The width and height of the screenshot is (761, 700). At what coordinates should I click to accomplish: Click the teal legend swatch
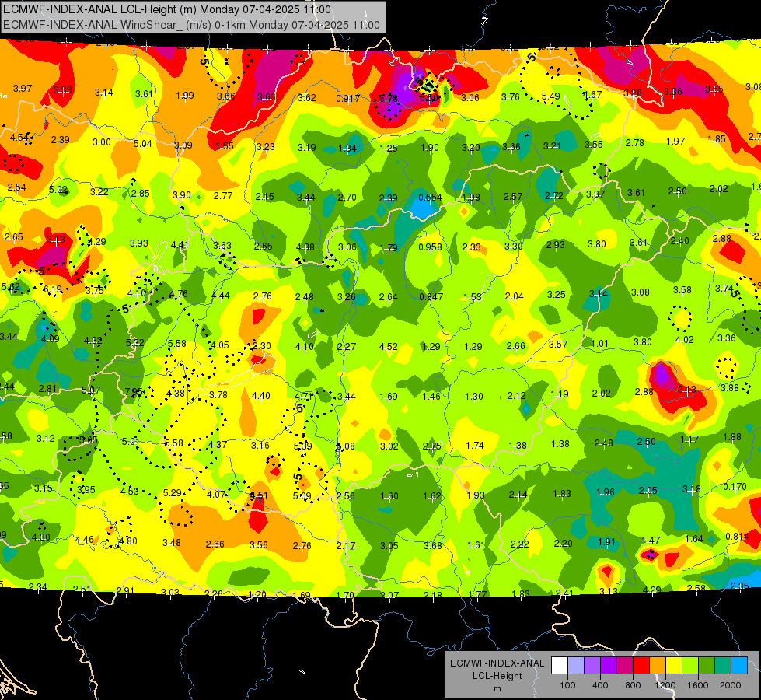[x=723, y=666]
